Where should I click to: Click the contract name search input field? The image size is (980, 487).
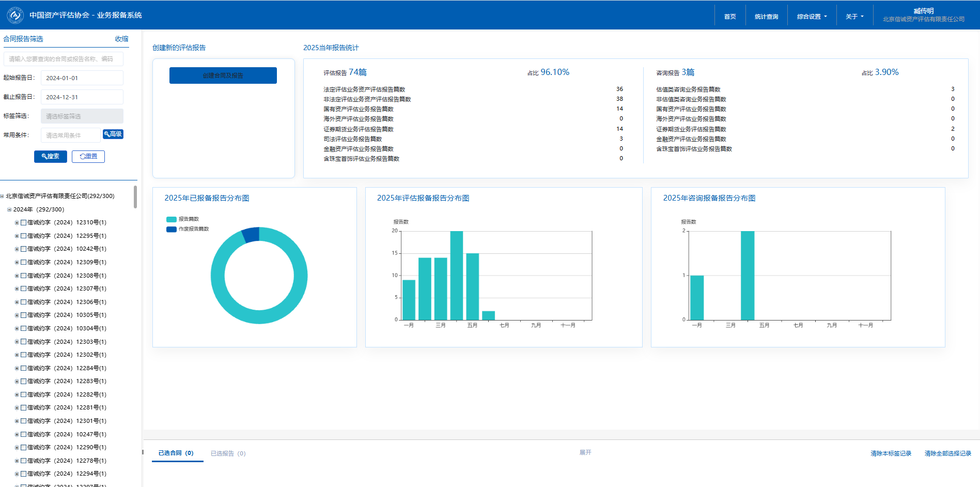[x=64, y=59]
